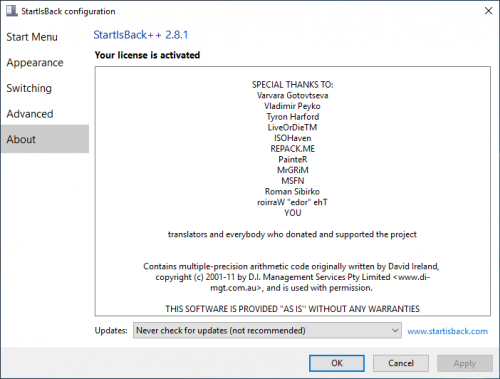Click the ISOHaven credit line
500x379 pixels.
coord(293,138)
